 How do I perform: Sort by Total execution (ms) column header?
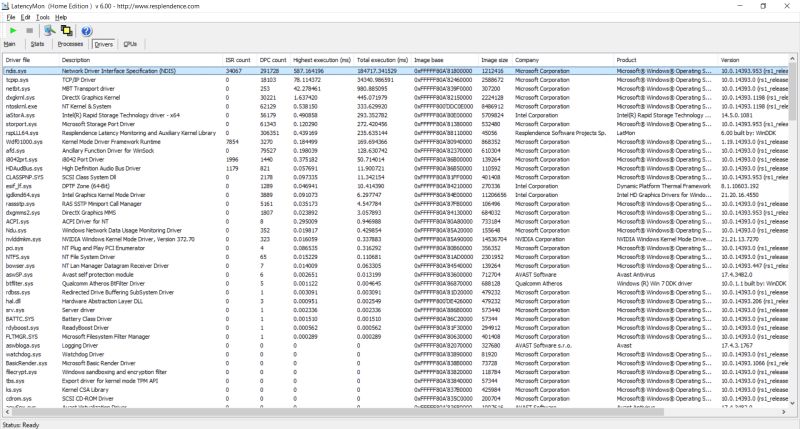tap(383, 60)
